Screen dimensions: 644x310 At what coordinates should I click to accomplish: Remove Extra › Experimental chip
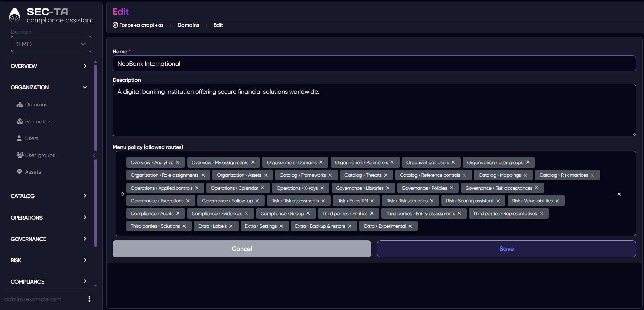point(410,226)
